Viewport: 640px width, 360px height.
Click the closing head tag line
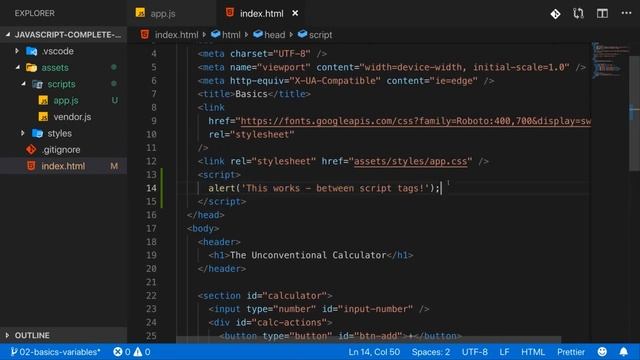point(206,215)
